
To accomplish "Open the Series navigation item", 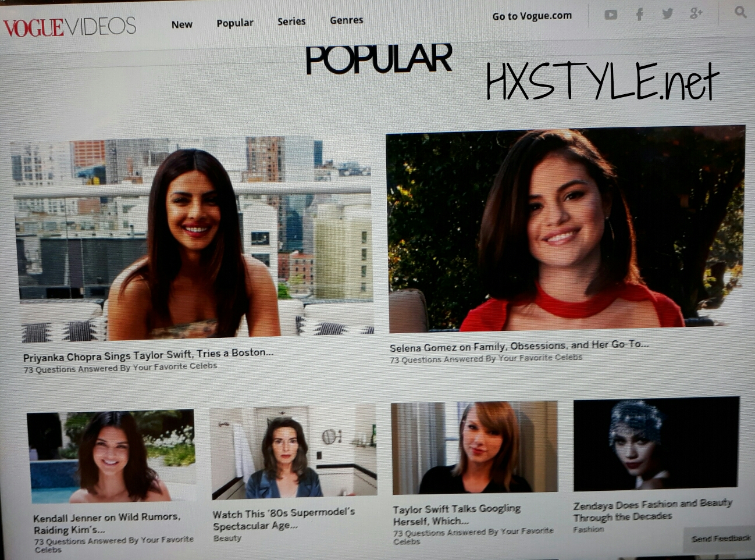I will click(291, 22).
